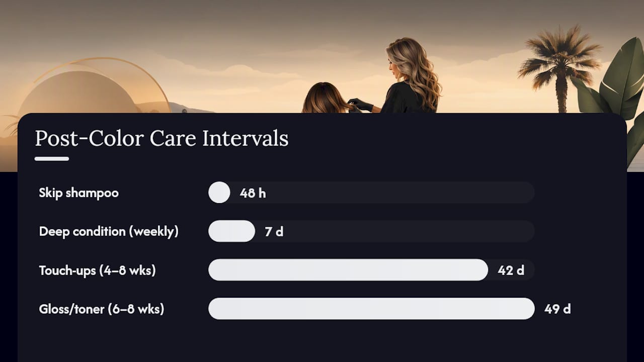644x362 pixels.
Task: Select the Skip shampoo label
Action: (x=79, y=193)
